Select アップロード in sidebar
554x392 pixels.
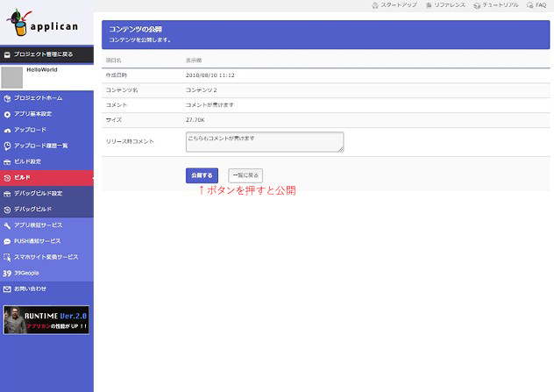(x=46, y=130)
